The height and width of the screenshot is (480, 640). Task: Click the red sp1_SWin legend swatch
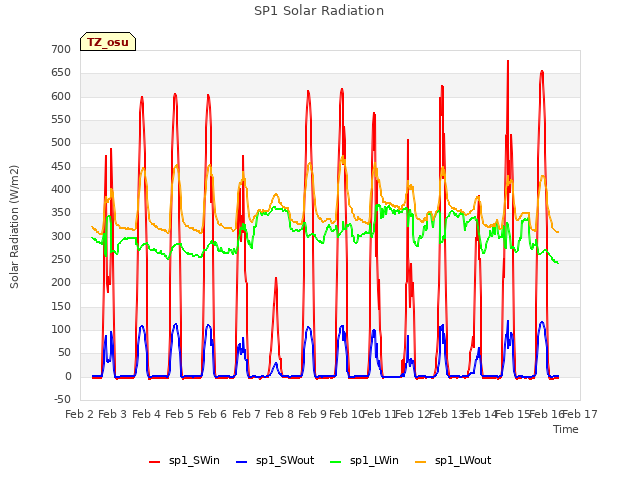(154, 462)
